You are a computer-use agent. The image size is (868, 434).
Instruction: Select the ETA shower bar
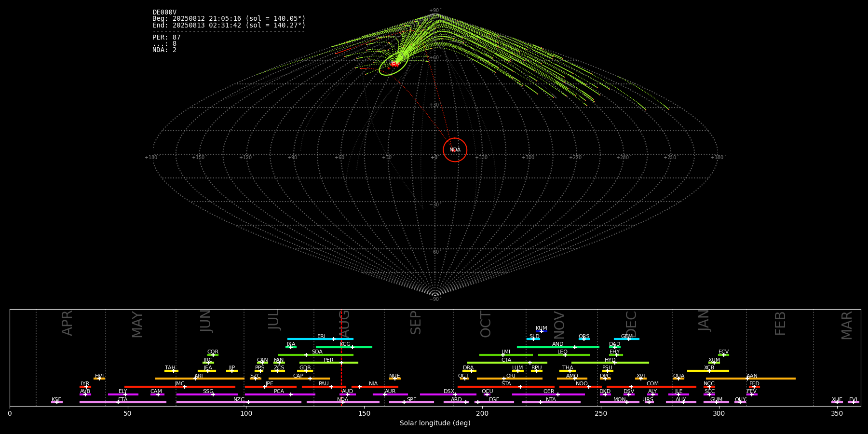[123, 402]
